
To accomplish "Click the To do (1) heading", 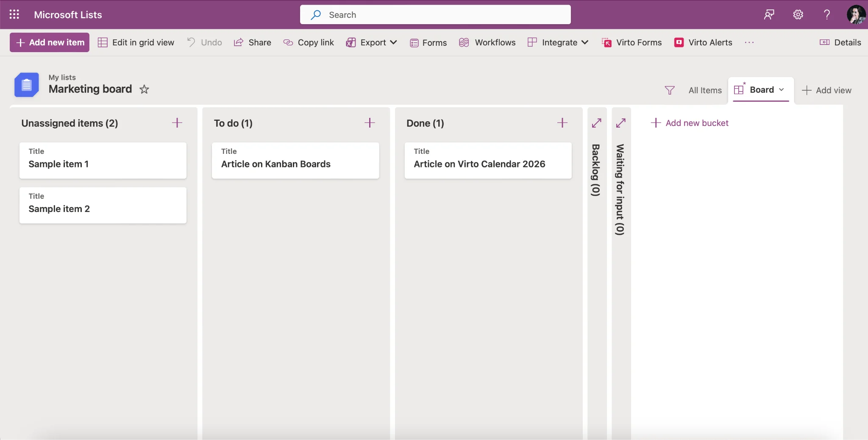I will (x=233, y=123).
